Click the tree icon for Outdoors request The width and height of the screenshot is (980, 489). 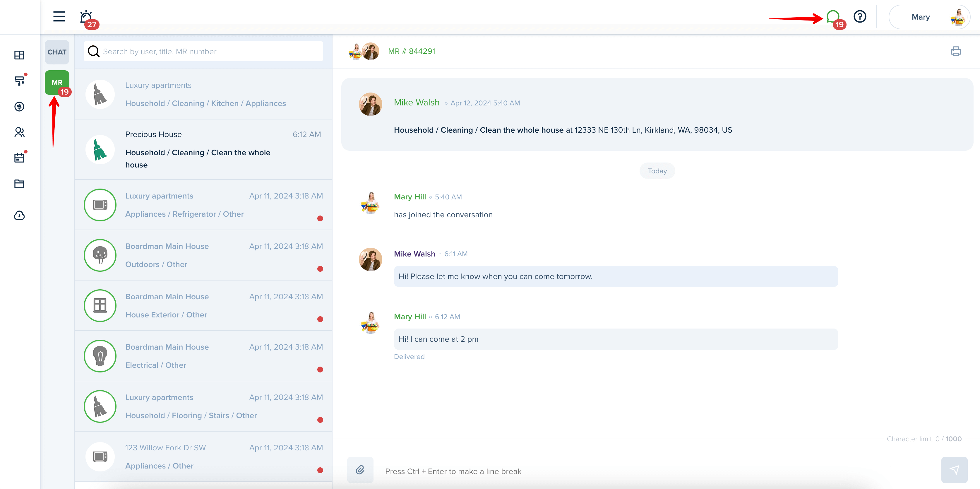(100, 255)
